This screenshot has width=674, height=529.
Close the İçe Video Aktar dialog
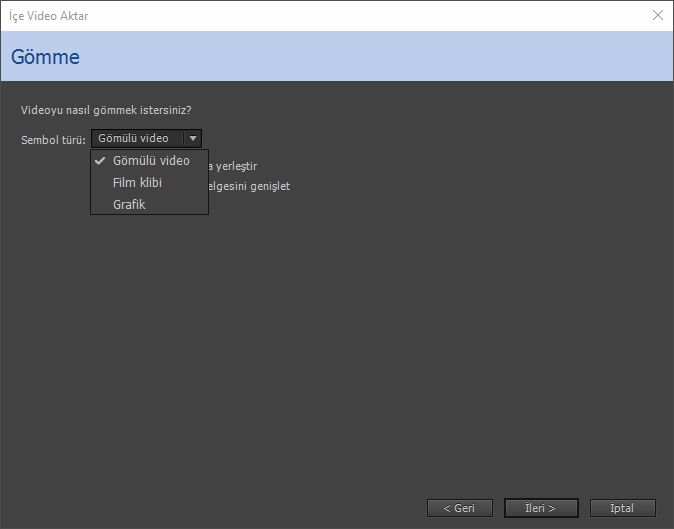[658, 15]
